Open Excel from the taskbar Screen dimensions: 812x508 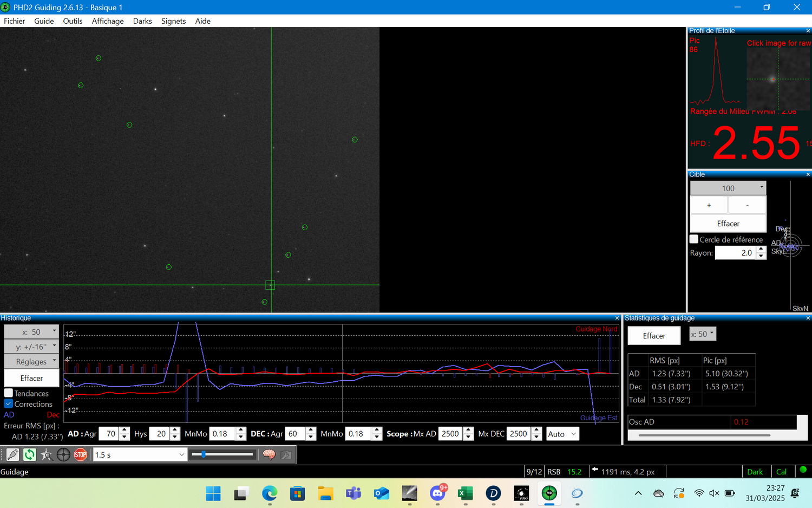(x=465, y=493)
